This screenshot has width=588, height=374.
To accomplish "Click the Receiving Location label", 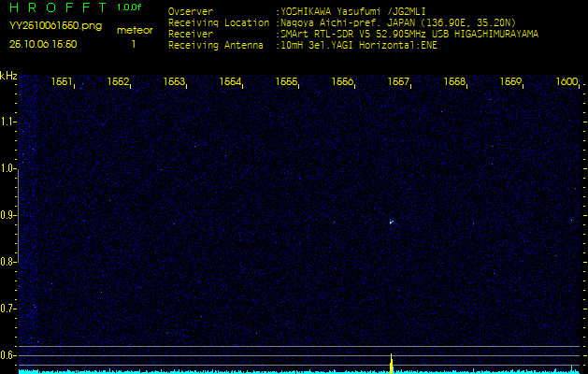I will click(219, 22).
